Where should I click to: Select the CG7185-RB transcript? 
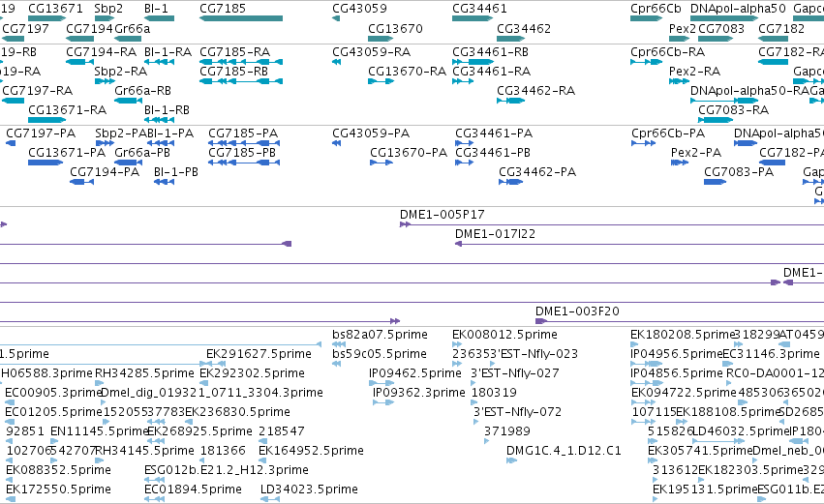coord(241,81)
